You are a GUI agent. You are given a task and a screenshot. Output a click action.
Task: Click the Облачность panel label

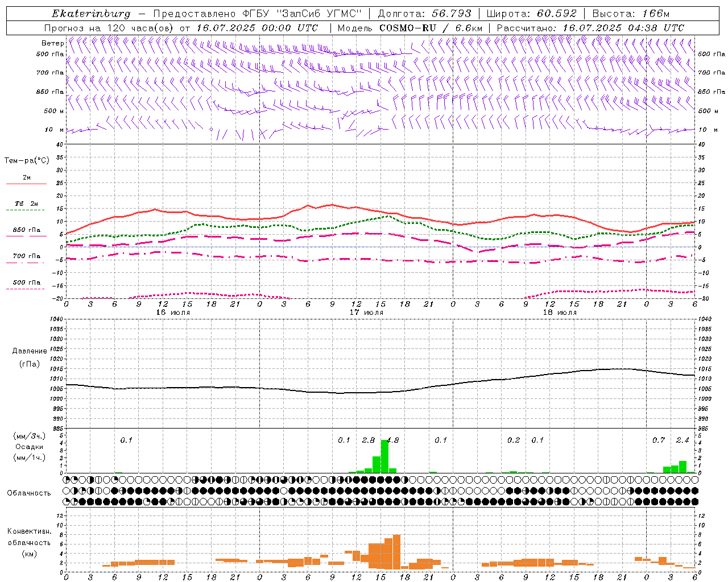click(29, 493)
